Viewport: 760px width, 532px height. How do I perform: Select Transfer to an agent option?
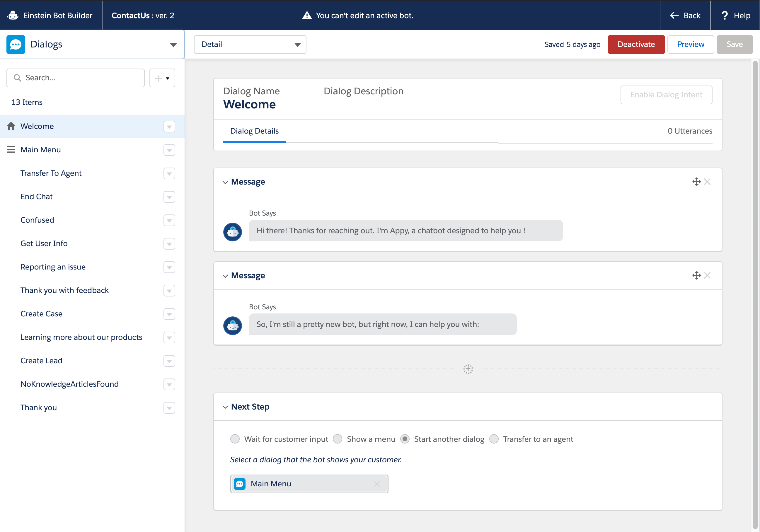pos(494,439)
